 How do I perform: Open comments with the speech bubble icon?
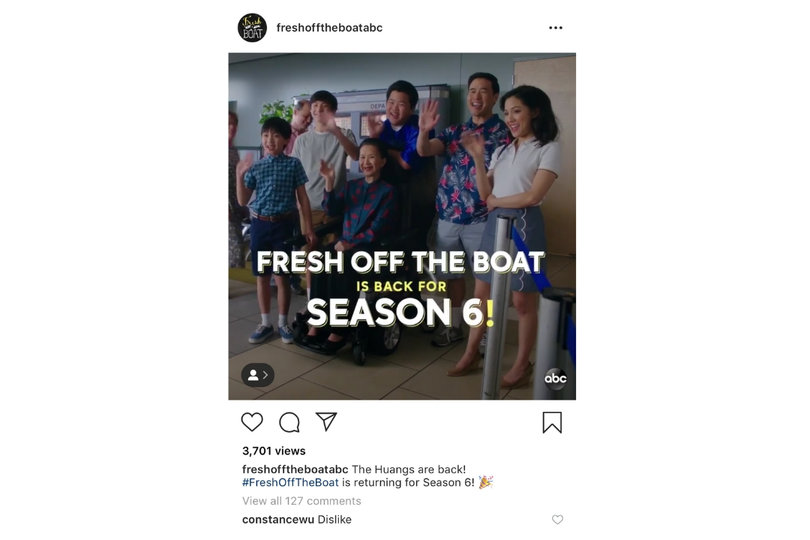click(x=289, y=422)
